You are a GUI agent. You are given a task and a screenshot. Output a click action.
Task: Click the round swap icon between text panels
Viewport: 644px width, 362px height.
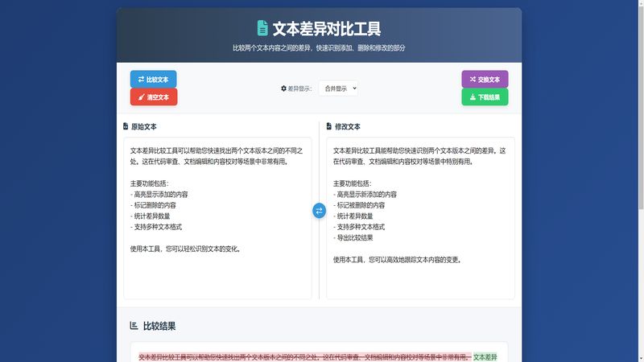(319, 211)
